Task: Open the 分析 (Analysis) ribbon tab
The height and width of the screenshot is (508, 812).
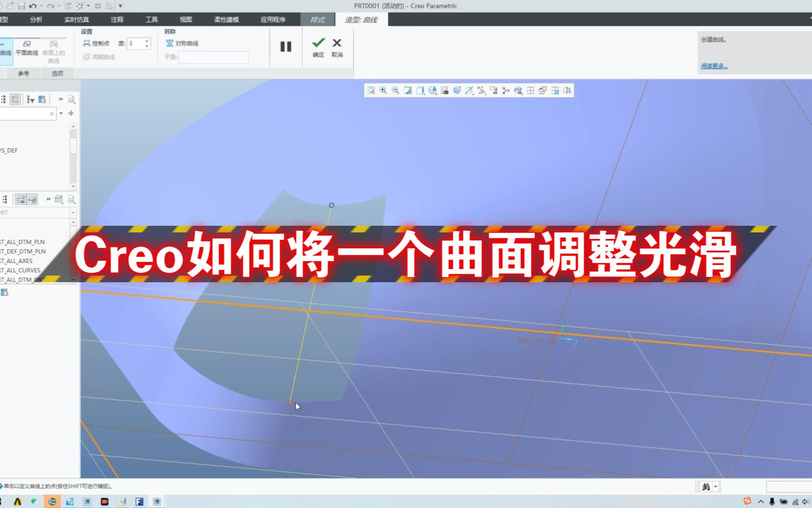Action: (x=36, y=19)
